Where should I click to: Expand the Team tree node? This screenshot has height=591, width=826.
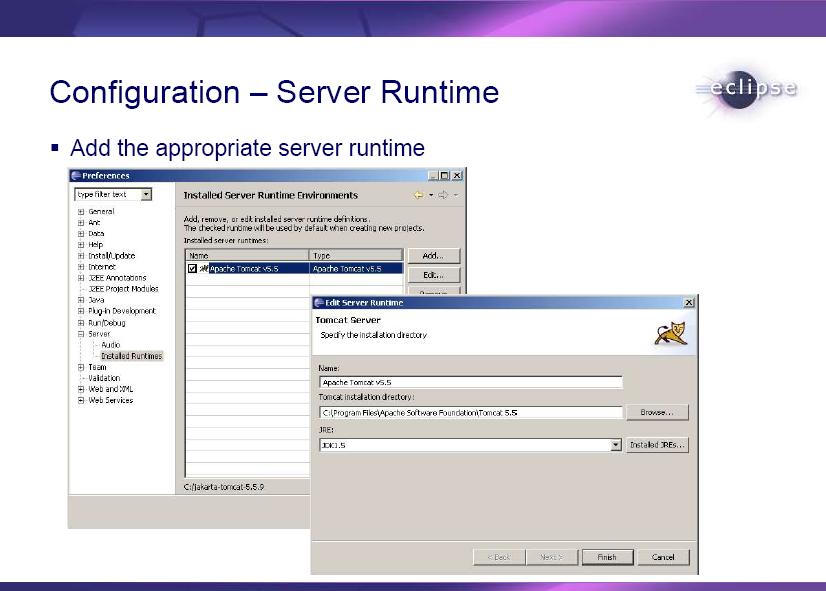81,367
